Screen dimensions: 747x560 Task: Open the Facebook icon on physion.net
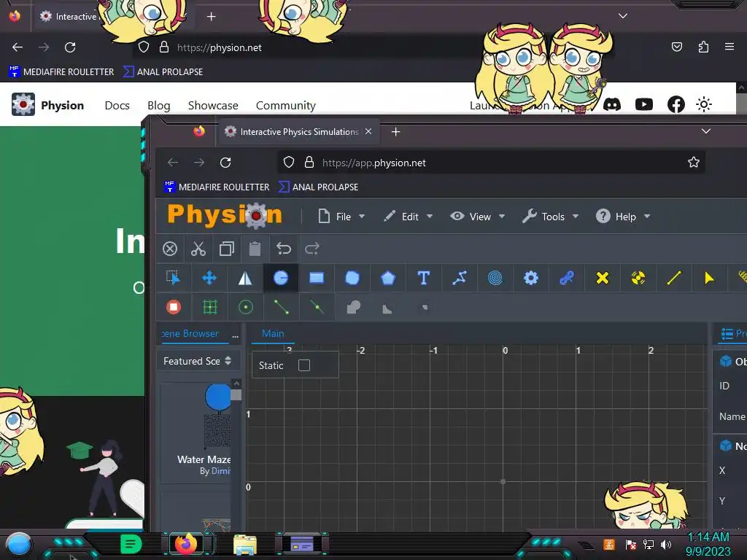(676, 104)
